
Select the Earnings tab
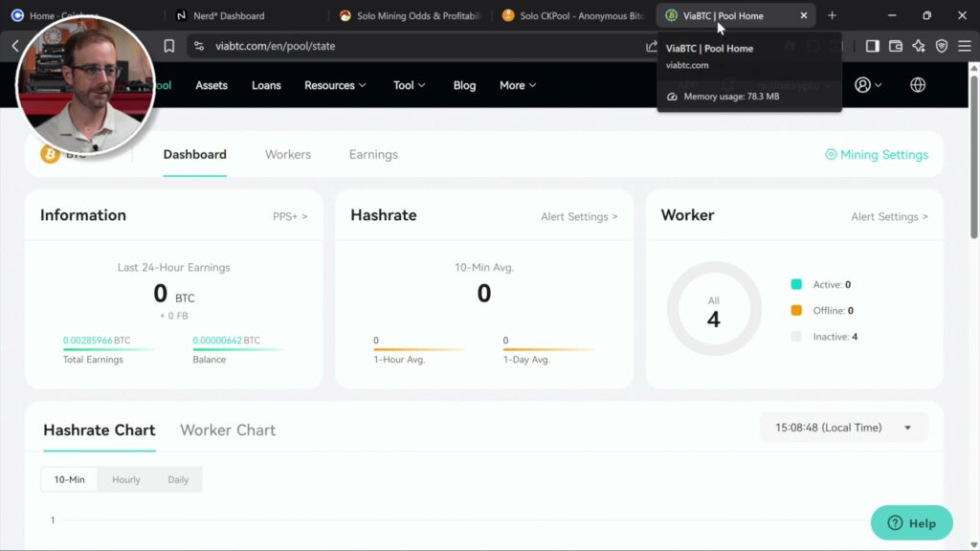373,154
